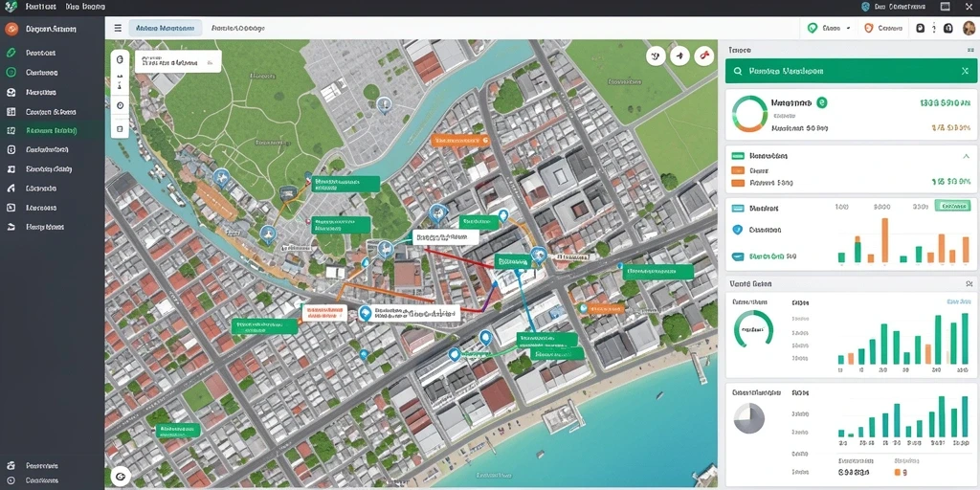Image resolution: width=980 pixels, height=490 pixels.
Task: Click the grid view icon above green search bar
Action: (970, 50)
